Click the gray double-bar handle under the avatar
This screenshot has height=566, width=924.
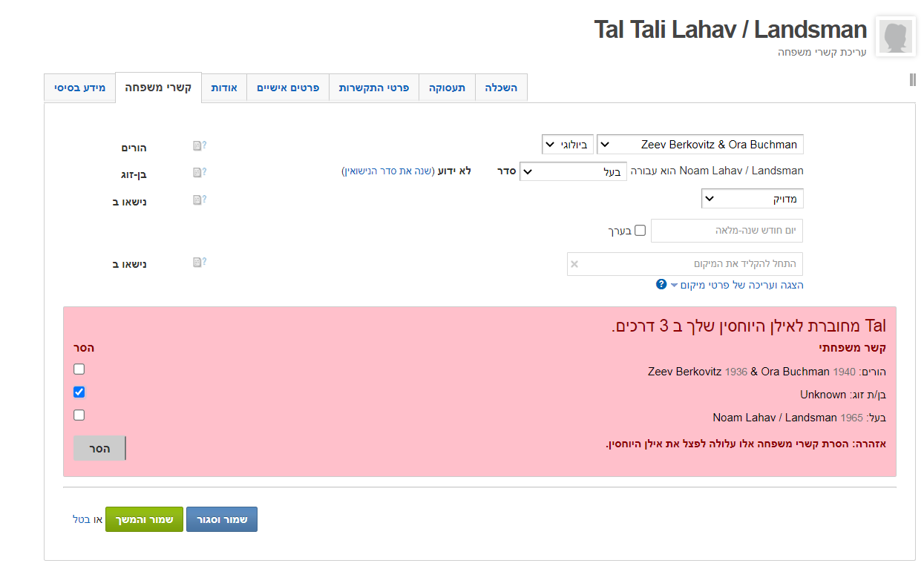912,79
